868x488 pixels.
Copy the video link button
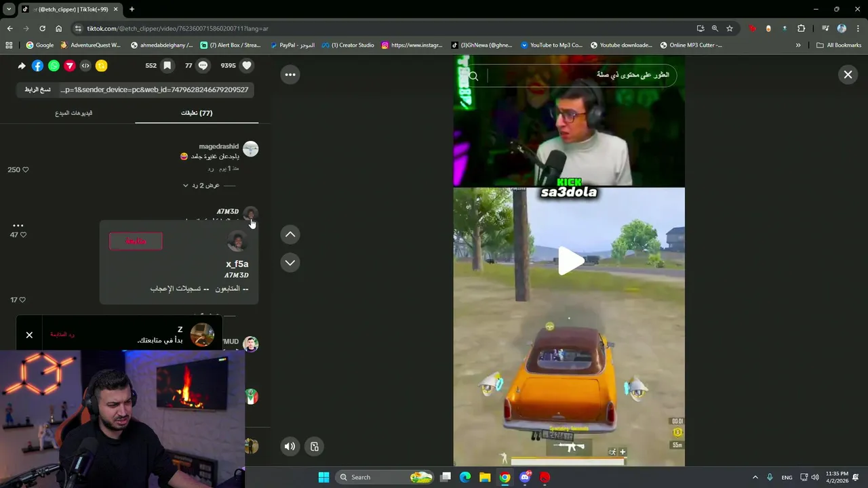[38, 89]
